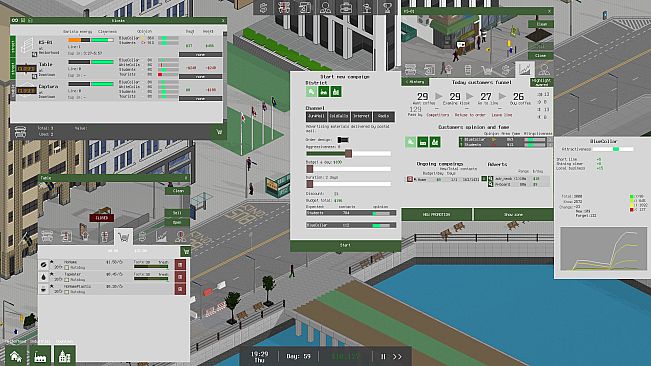The image size is (651, 366).
Task: Remove the cup supply row
Action: [x=180, y=289]
